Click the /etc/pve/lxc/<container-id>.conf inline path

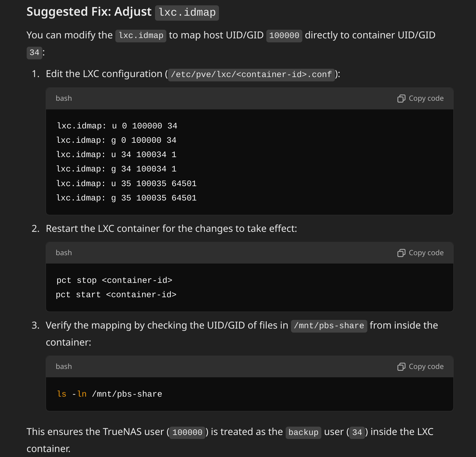(251, 74)
